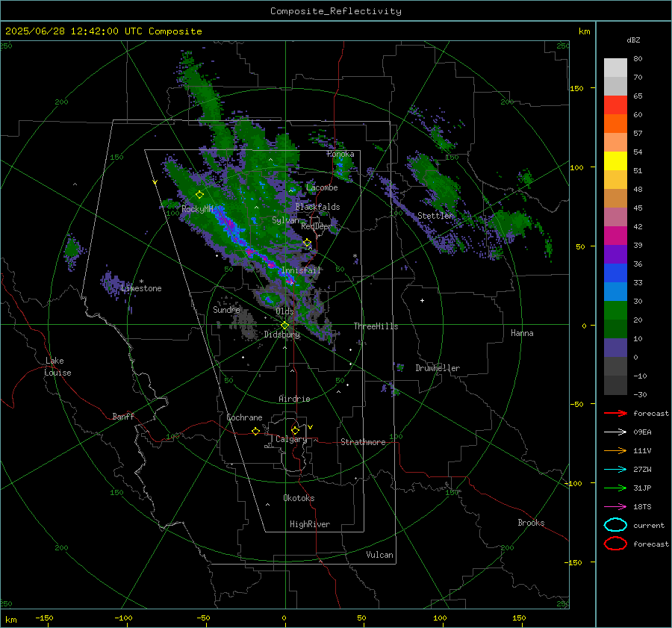The height and width of the screenshot is (628, 672).
Task: Click the Calgary city label
Action: (x=291, y=439)
